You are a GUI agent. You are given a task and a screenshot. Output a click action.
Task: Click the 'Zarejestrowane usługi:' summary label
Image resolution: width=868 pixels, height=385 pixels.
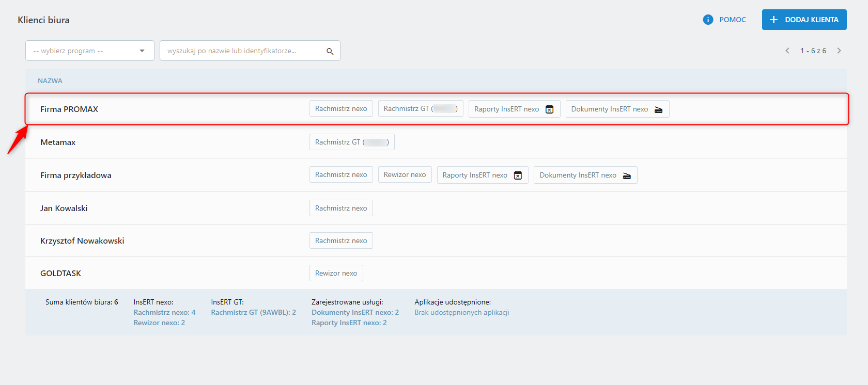pyautogui.click(x=347, y=302)
